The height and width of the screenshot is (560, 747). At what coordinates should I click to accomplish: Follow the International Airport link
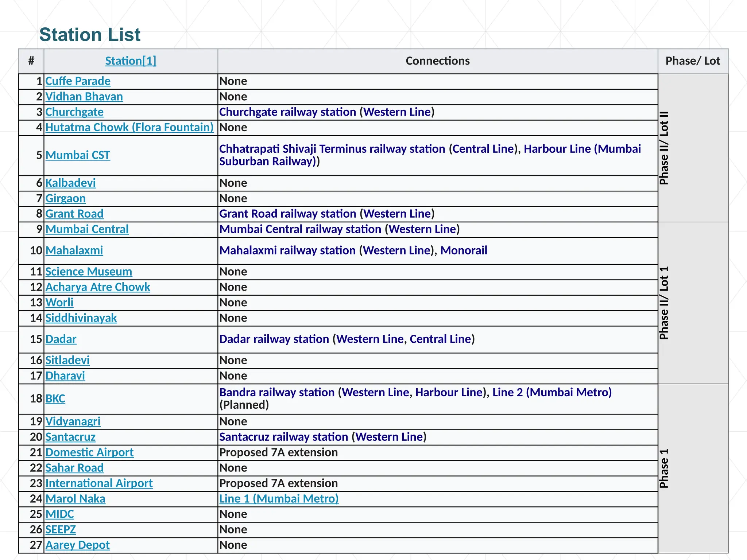pyautogui.click(x=99, y=483)
